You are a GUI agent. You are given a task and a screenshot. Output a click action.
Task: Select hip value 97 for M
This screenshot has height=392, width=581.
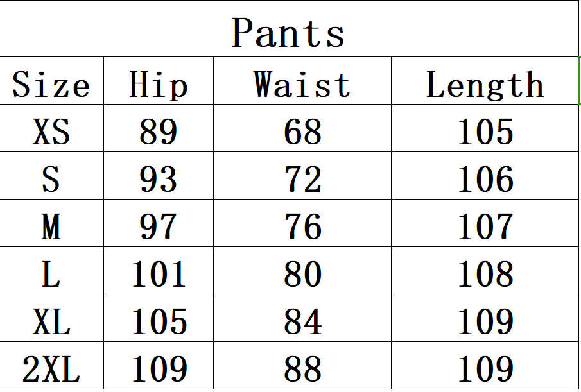[158, 226]
